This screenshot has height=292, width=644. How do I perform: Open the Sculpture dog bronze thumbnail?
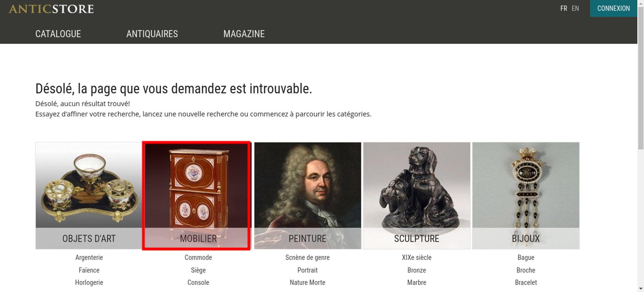(x=417, y=196)
